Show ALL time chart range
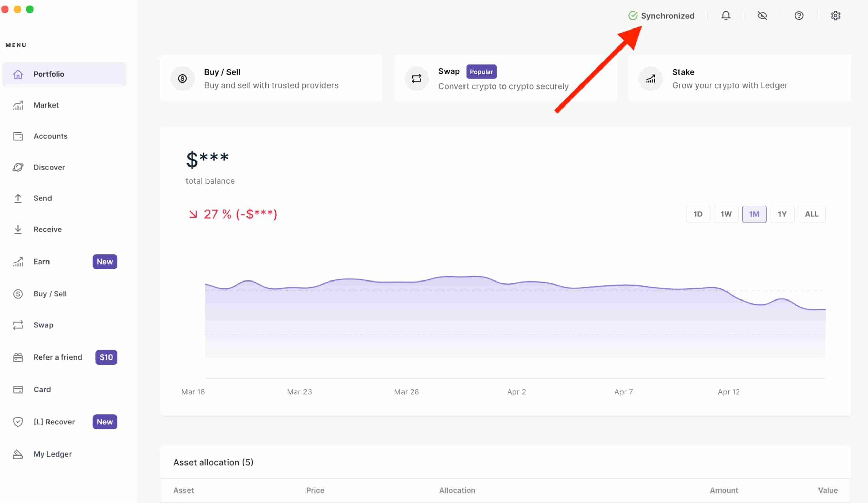Screen dimensions: 868x503 click(811, 214)
